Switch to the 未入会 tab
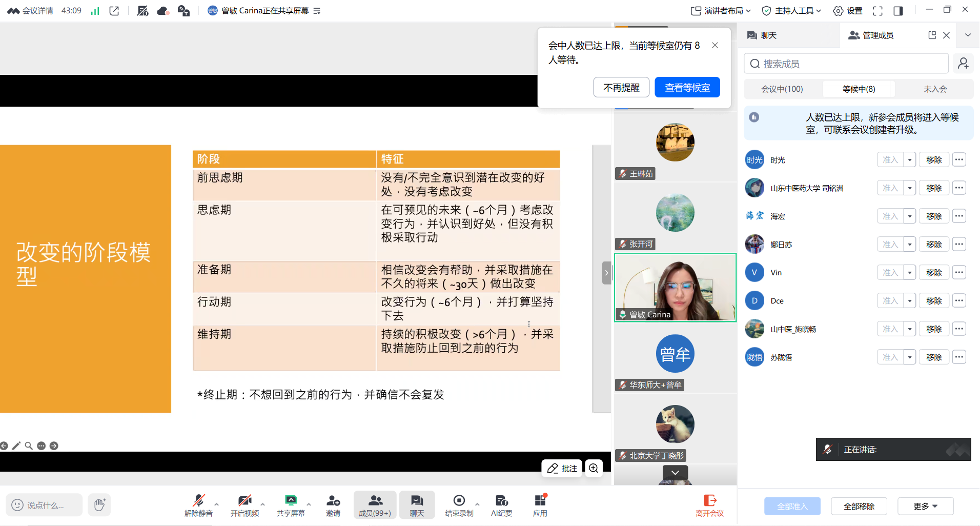 935,89
